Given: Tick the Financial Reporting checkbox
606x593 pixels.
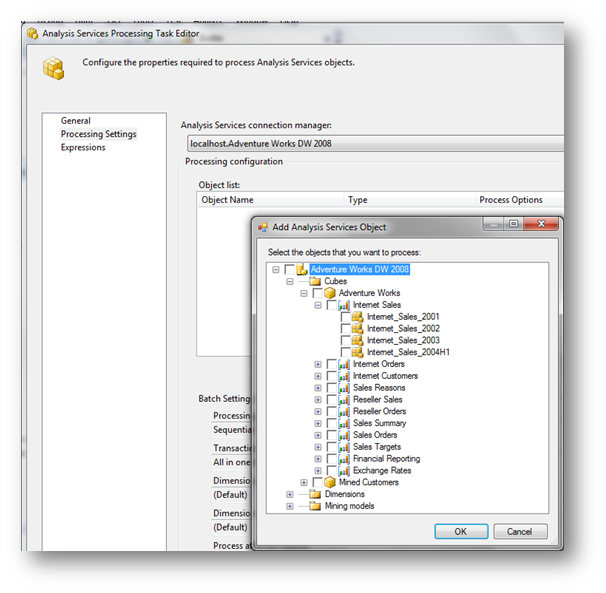Looking at the screenshot, I should [x=332, y=459].
